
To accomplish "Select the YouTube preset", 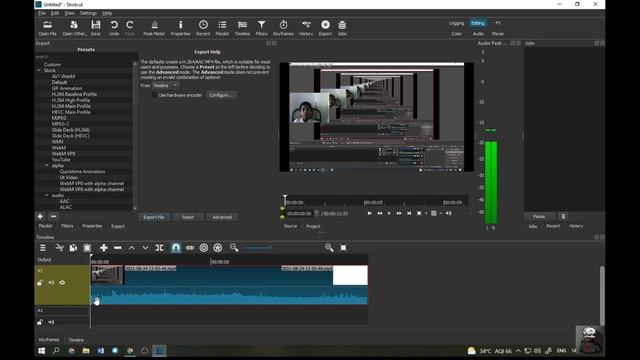I will coord(61,160).
